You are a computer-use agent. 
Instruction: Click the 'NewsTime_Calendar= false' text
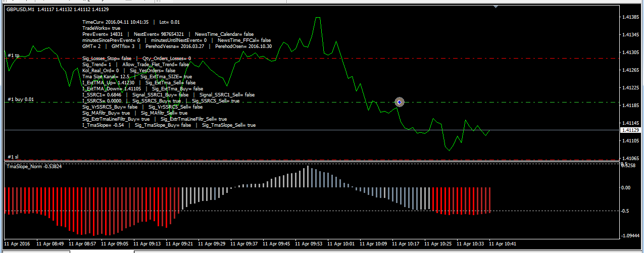[x=224, y=34]
